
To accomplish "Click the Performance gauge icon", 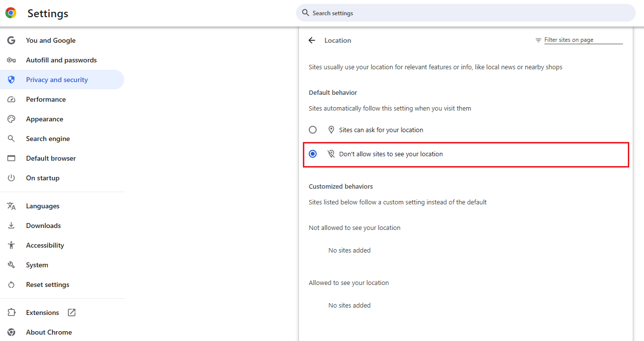I will coord(11,99).
